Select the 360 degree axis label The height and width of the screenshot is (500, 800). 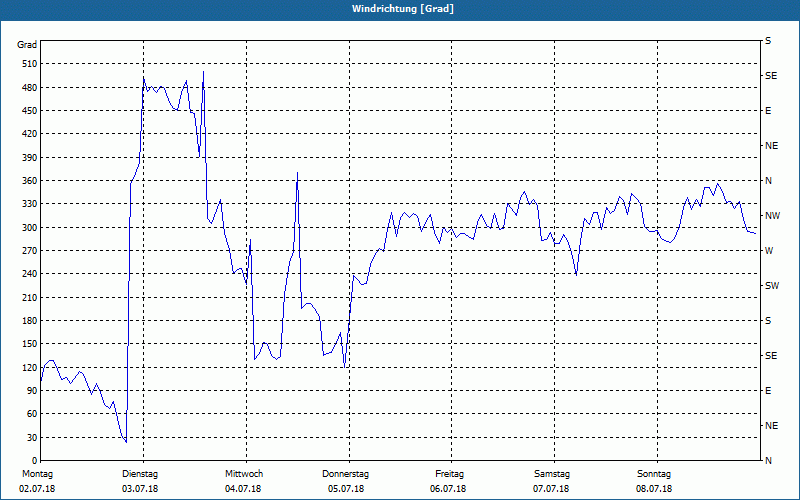(x=30, y=181)
